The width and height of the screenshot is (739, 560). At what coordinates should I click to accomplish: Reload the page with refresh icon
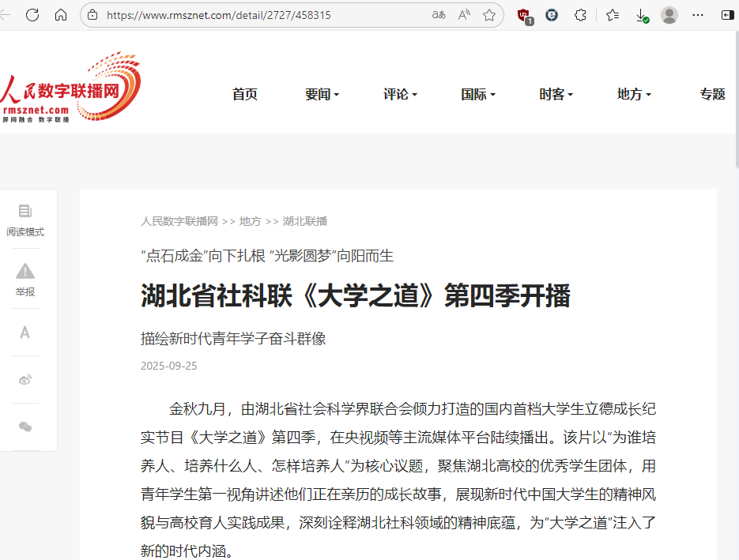(x=32, y=15)
